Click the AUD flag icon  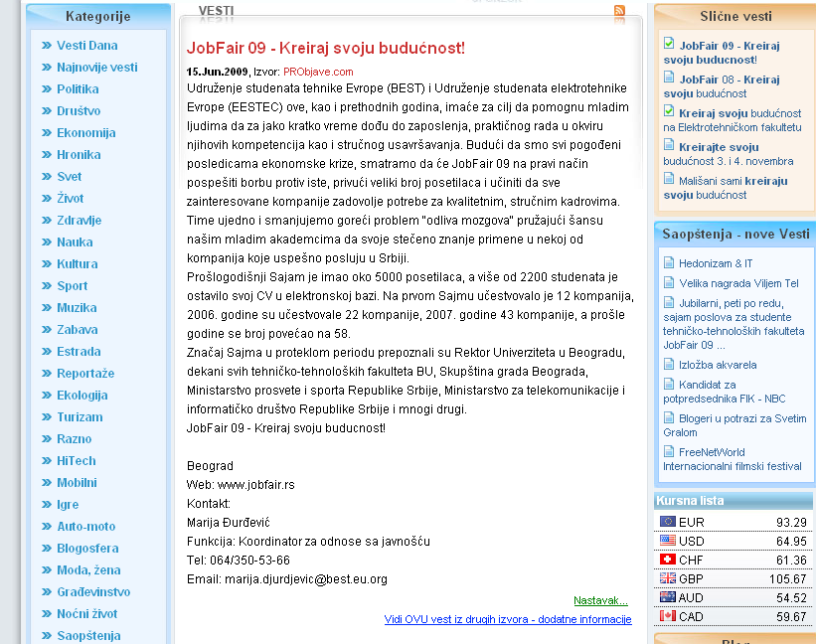pos(667,597)
